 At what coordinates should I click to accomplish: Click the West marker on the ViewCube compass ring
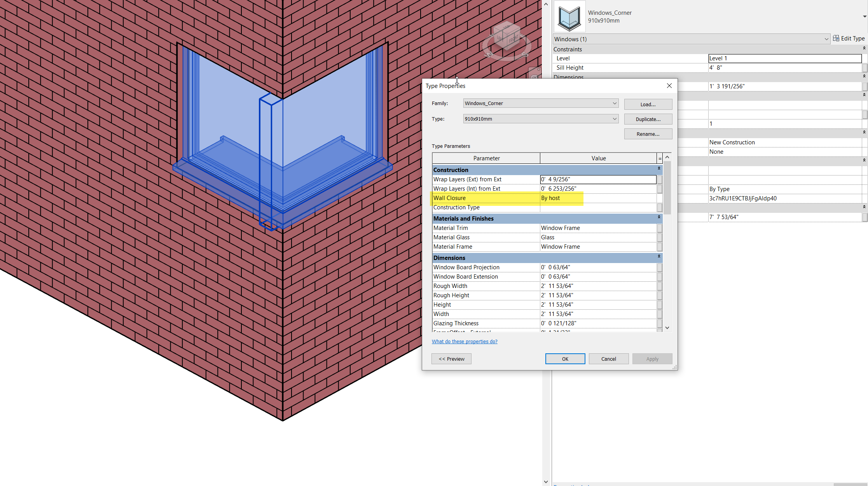[x=489, y=54]
